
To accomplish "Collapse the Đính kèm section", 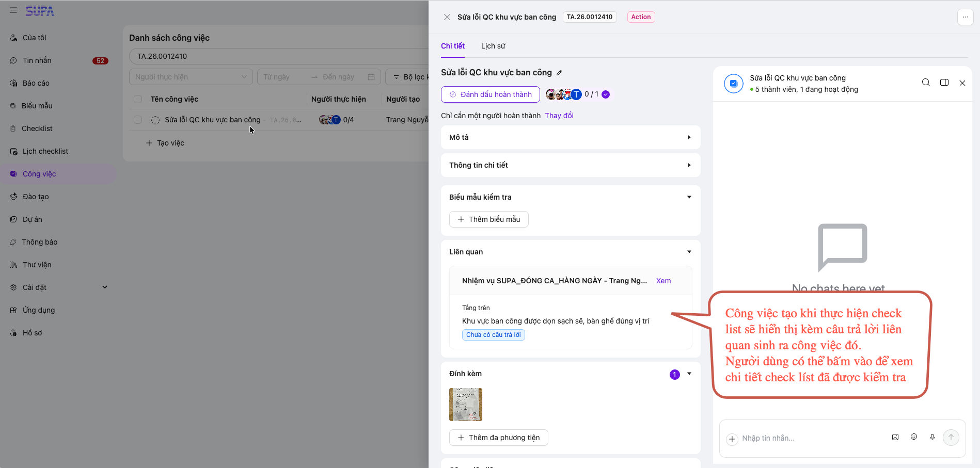I will pos(689,374).
